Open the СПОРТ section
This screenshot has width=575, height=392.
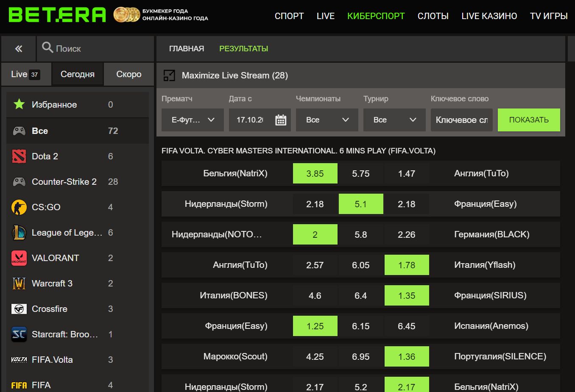point(289,16)
